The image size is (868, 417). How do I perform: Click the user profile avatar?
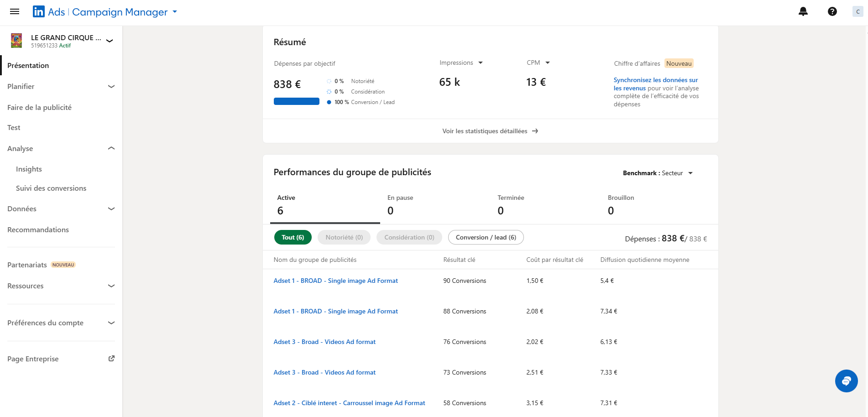(x=858, y=12)
